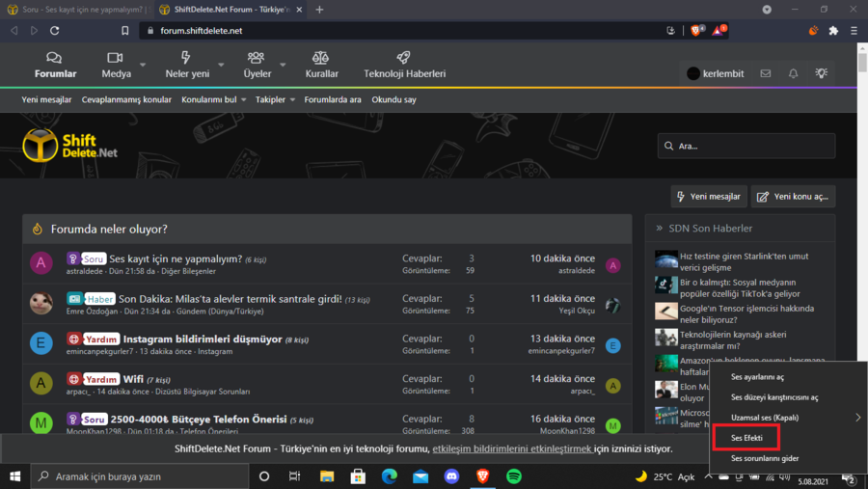Toggle the lightbulb theme switcher
This screenshot has width=868, height=489.
pos(821,73)
